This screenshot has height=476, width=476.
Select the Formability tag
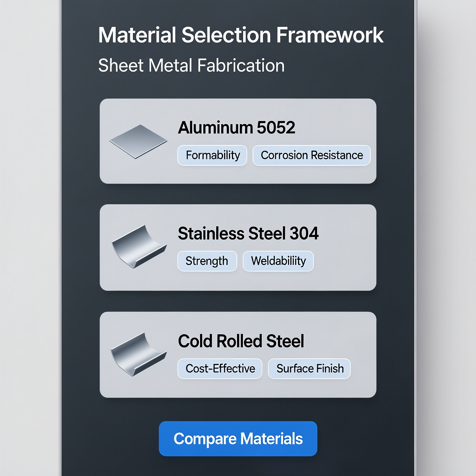[212, 155]
